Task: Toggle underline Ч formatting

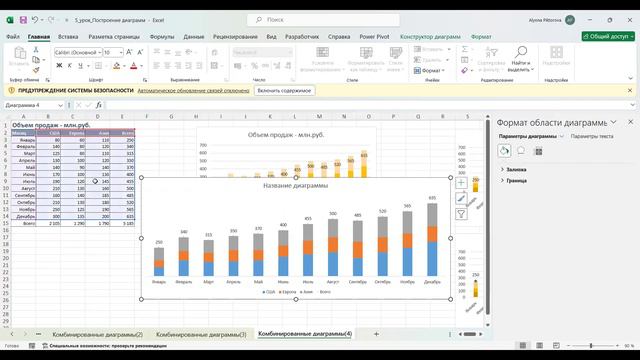Action: pos(80,65)
